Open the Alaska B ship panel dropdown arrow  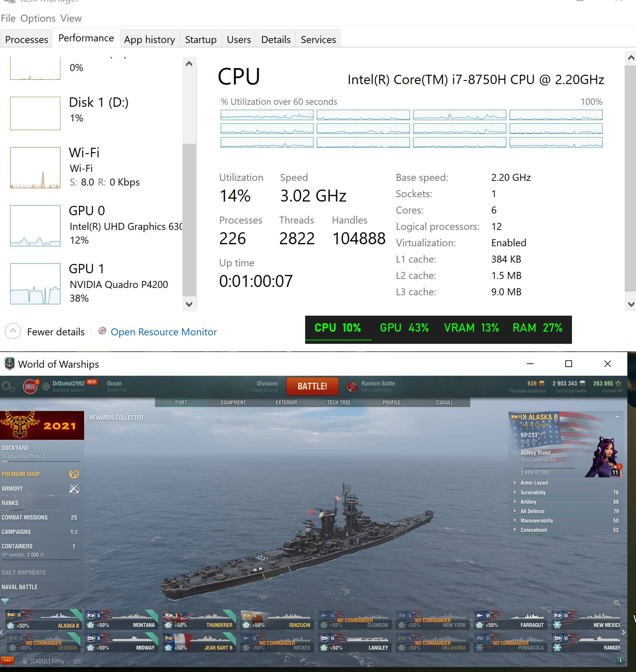617,417
